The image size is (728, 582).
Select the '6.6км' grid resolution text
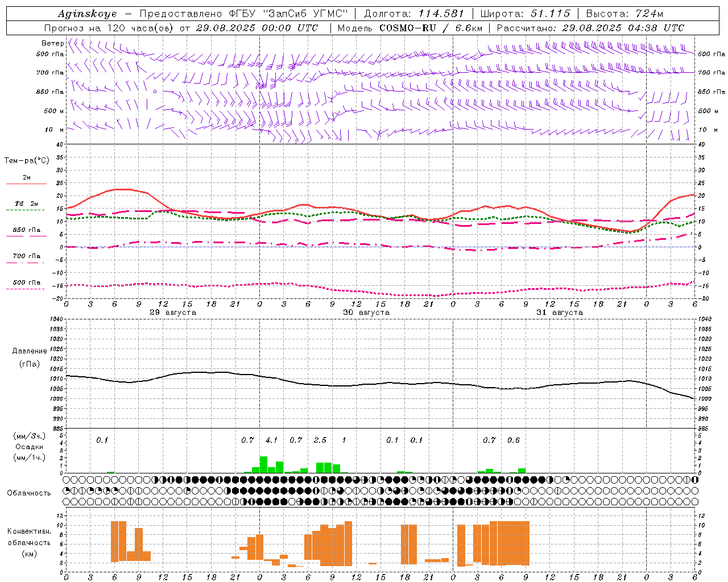(x=469, y=28)
